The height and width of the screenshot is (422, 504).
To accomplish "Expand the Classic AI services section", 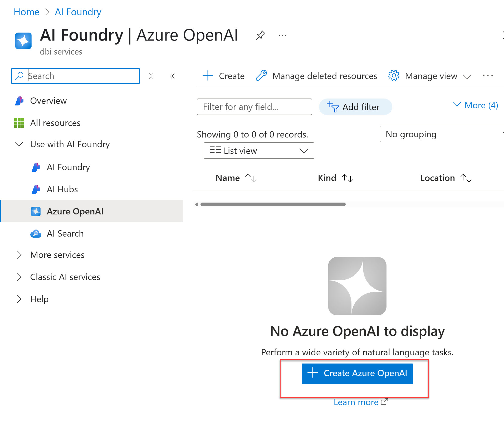I will [65, 277].
